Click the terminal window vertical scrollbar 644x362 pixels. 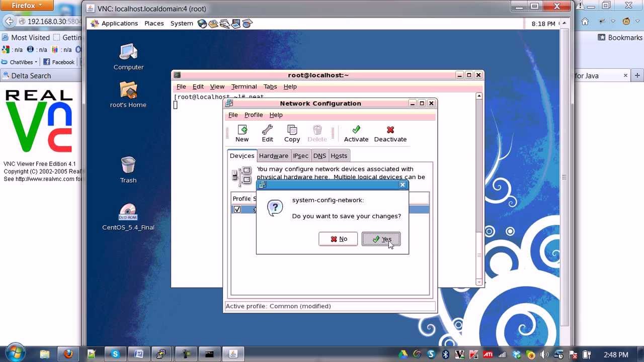479,189
